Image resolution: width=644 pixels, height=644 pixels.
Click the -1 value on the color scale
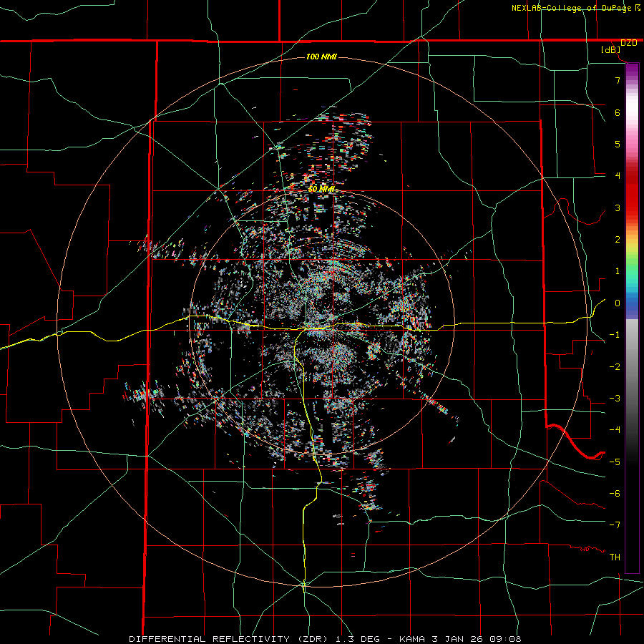(x=615, y=335)
